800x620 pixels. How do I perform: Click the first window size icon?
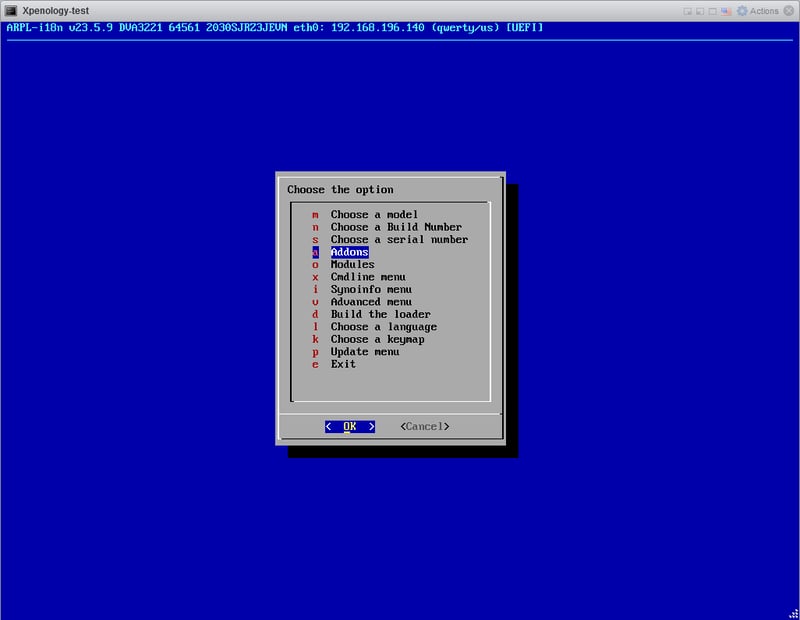(689, 10)
